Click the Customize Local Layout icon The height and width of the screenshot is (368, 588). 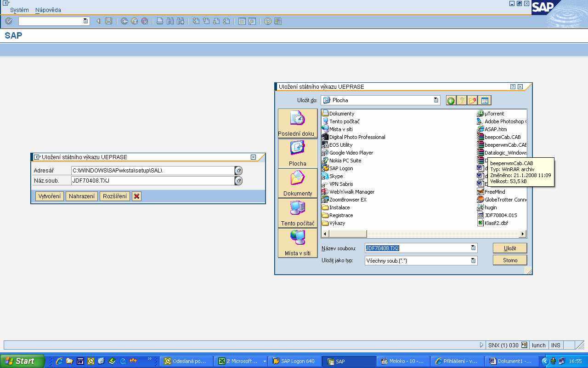coord(277,21)
